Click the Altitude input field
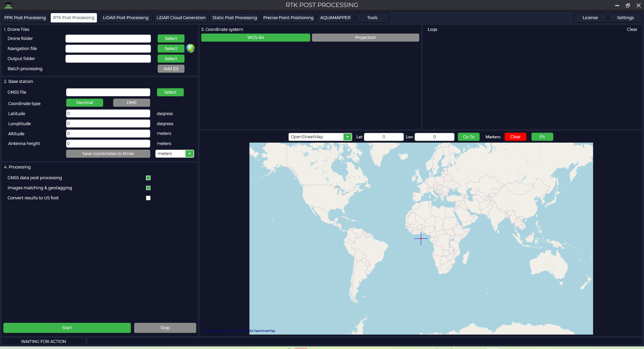This screenshot has height=349, width=644. (x=108, y=134)
